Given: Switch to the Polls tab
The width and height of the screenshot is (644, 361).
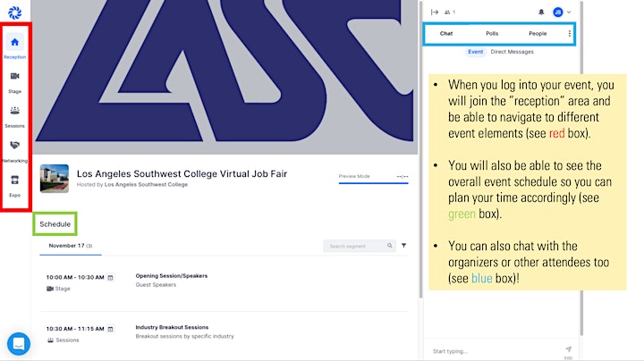Looking at the screenshot, I should pyautogui.click(x=492, y=34).
